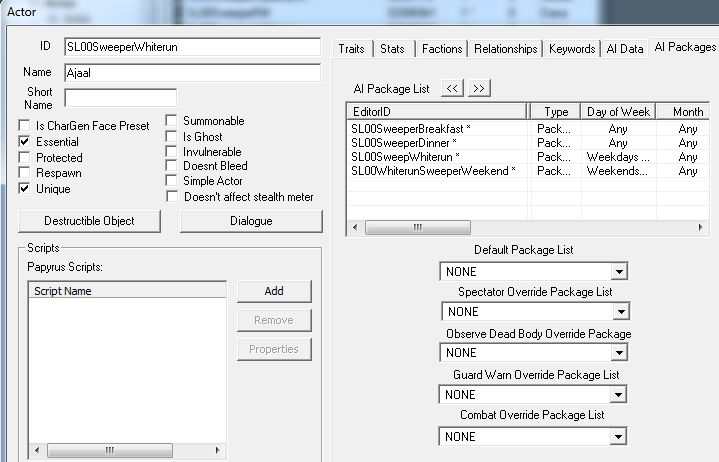Click the script Properties button
Viewport: 719px width, 462px height.
274,349
